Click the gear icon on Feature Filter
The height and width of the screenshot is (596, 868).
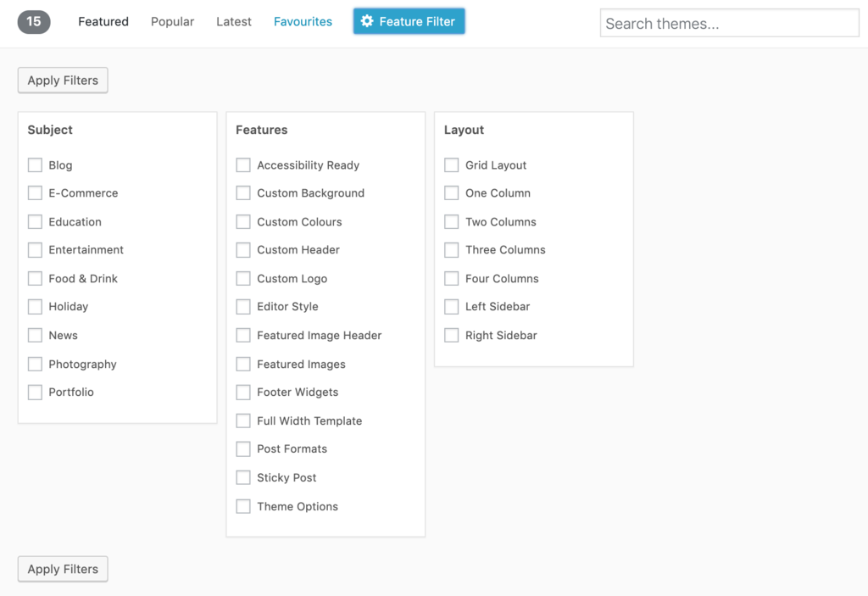coord(367,21)
